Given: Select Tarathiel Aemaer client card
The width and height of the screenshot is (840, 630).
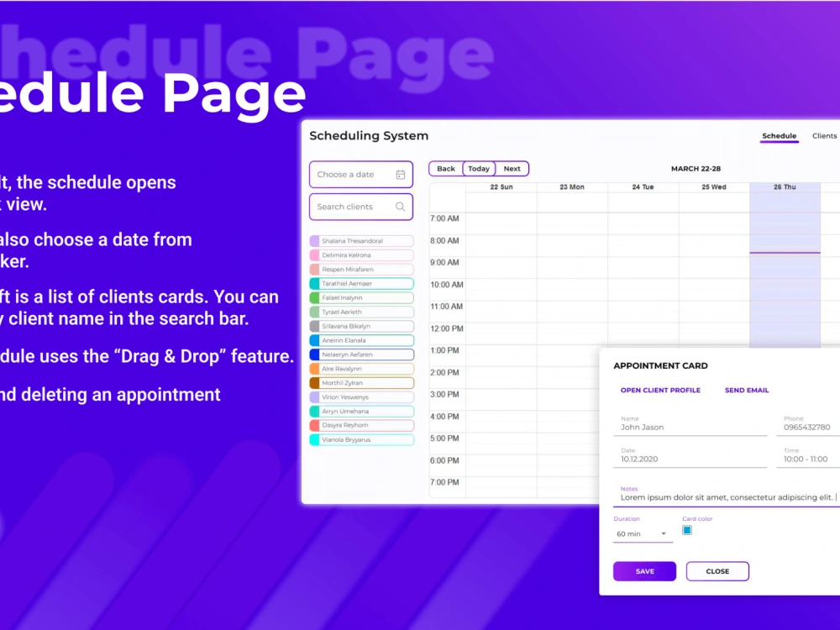Looking at the screenshot, I should click(x=361, y=283).
